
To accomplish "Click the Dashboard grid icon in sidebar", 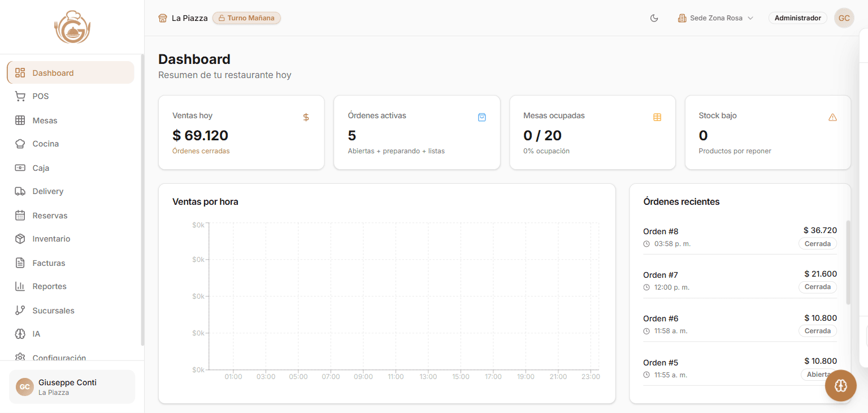I will click(x=20, y=72).
